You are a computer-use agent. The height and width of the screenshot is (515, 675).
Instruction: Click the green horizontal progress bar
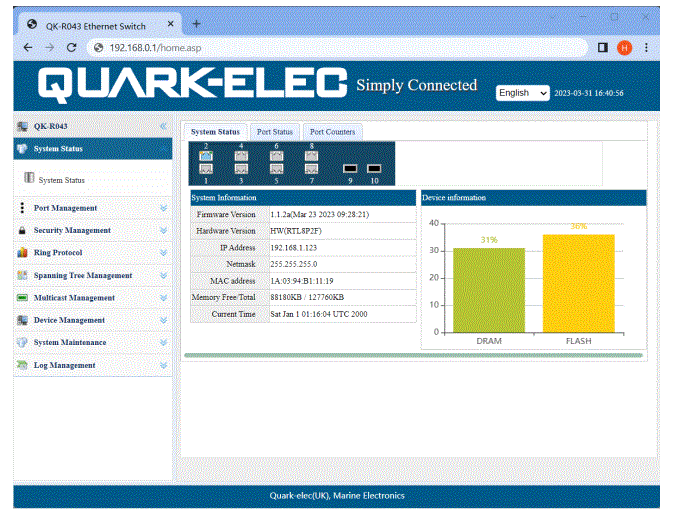pyautogui.click(x=413, y=356)
